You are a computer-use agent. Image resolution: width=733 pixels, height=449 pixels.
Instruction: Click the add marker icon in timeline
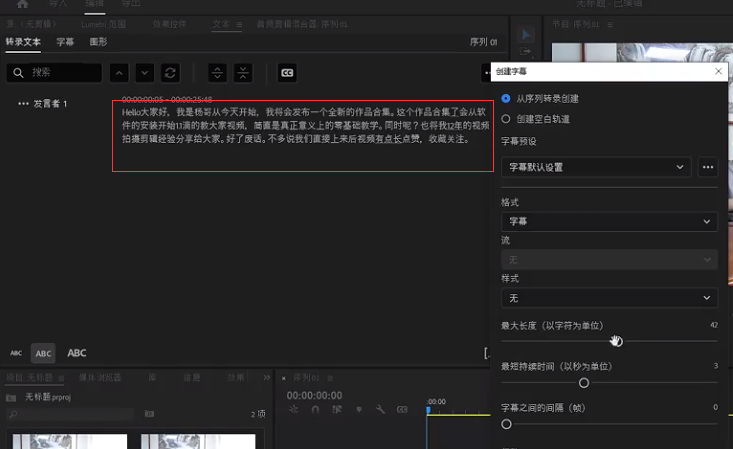[x=359, y=409]
